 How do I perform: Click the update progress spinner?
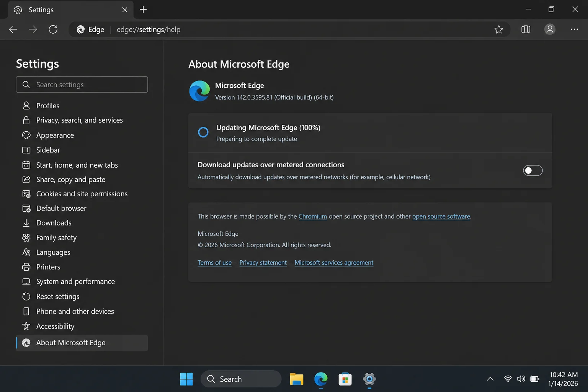click(203, 132)
